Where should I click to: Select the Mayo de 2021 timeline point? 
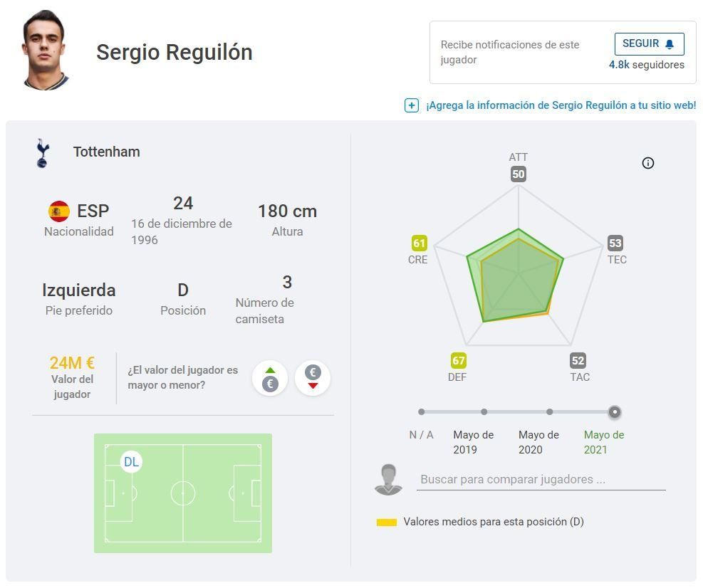(615, 411)
